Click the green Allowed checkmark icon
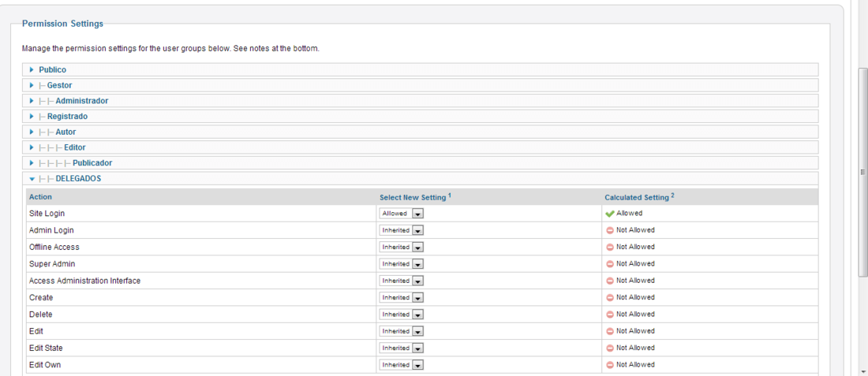This screenshot has width=868, height=376. click(x=610, y=214)
